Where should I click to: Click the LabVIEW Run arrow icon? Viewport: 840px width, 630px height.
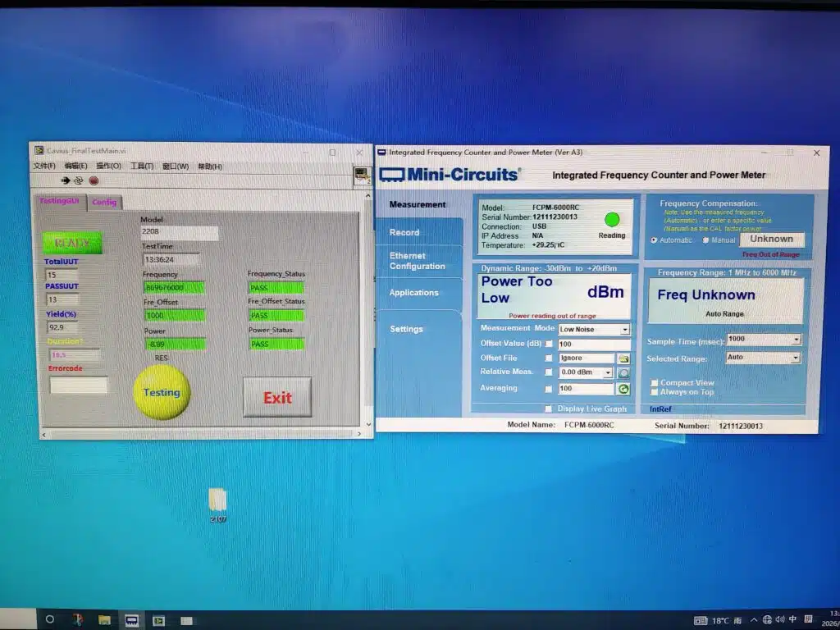[66, 180]
